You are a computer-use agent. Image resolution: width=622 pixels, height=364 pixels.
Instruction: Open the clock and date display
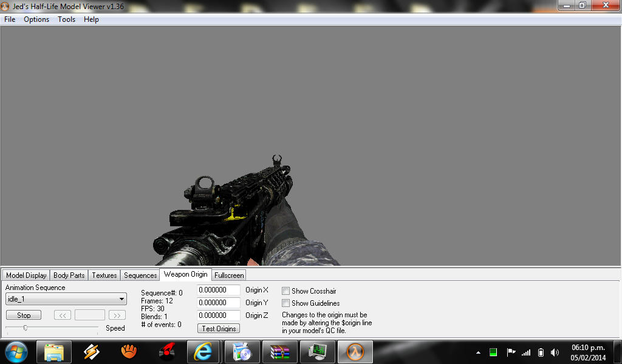tap(588, 352)
